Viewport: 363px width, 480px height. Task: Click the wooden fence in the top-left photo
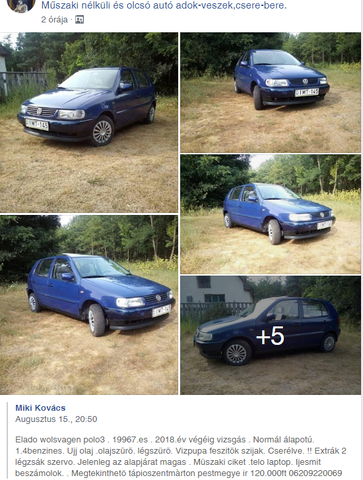(24, 82)
